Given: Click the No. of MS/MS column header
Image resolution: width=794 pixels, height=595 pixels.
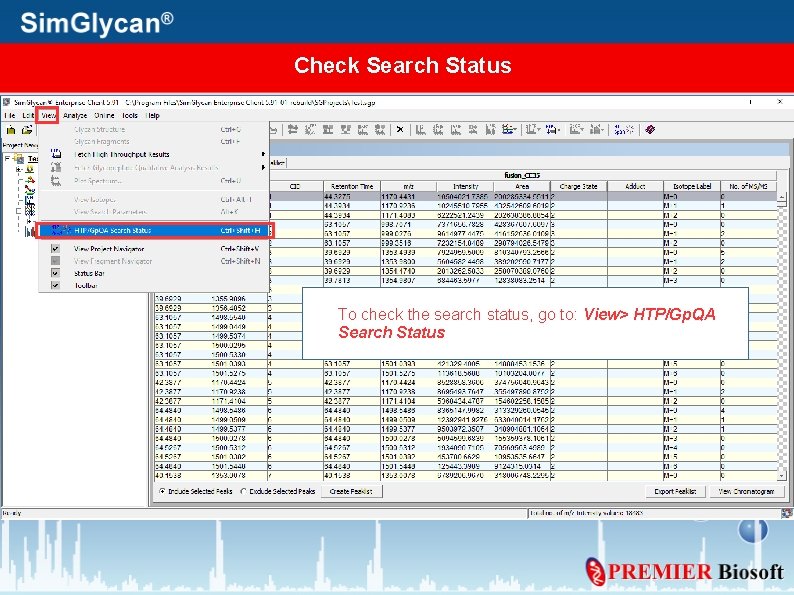Looking at the screenshot, I should [x=748, y=186].
